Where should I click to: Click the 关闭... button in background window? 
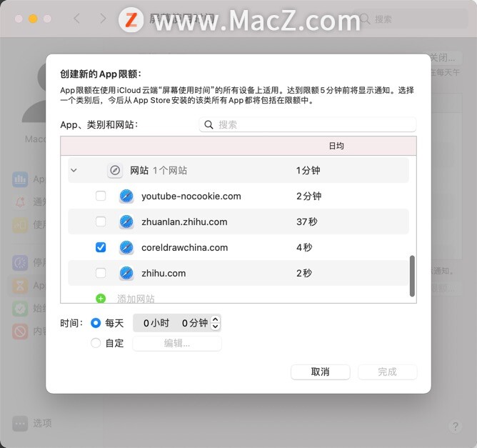tap(446, 58)
